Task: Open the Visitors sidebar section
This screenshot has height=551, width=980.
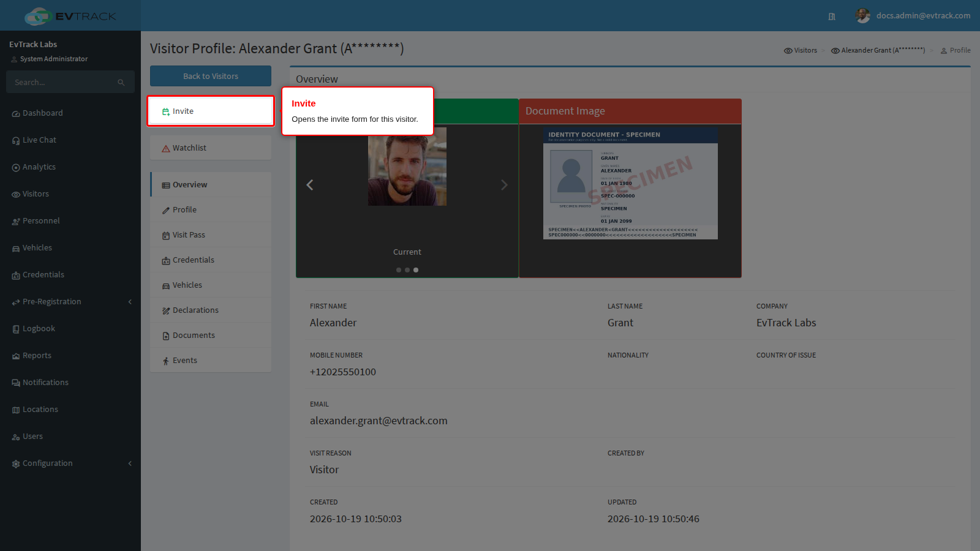Action: coord(70,194)
